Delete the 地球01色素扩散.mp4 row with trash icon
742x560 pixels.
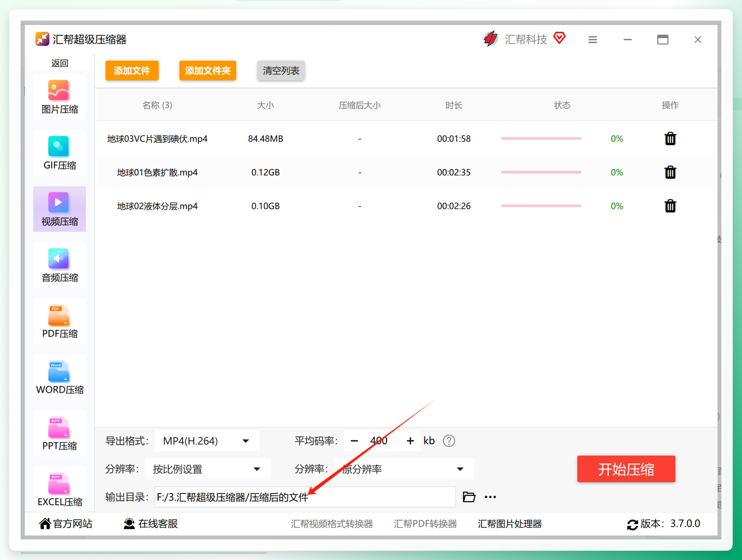670,172
